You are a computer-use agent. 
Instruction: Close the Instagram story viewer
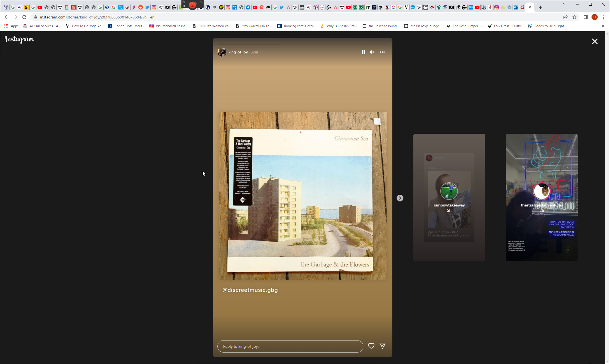(x=595, y=41)
